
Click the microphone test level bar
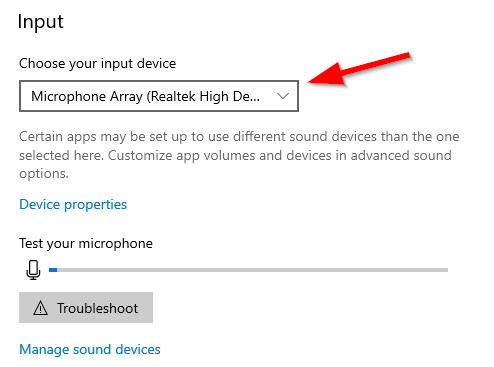pyautogui.click(x=248, y=270)
